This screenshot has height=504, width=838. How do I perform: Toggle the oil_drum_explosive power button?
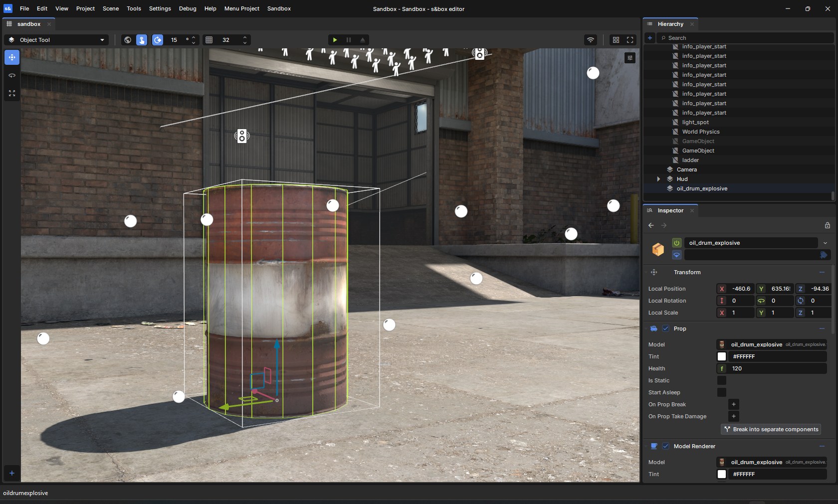(x=677, y=243)
